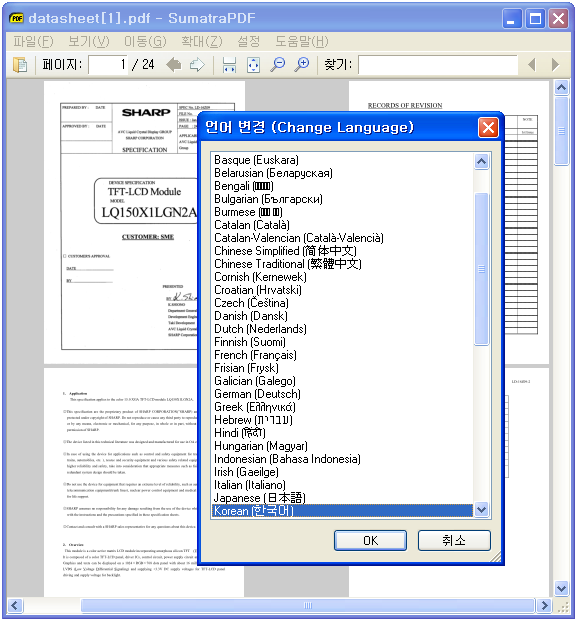Select Frisian (Frysk) language

point(342,368)
